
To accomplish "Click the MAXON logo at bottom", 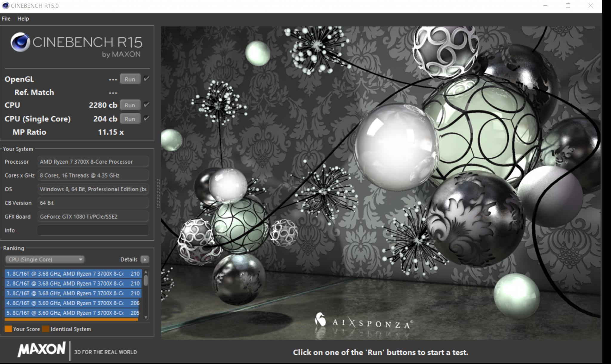I will pos(41,349).
